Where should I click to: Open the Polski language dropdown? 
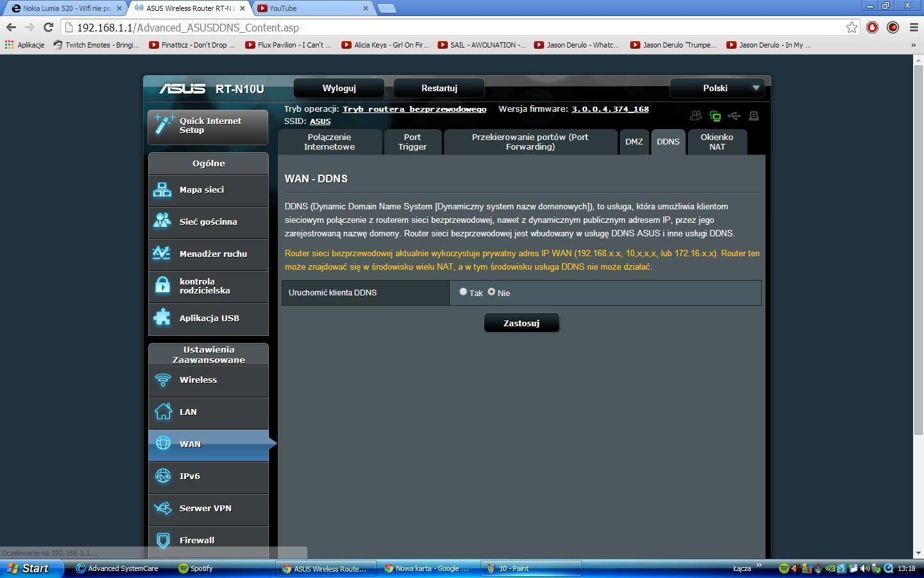[x=719, y=88]
